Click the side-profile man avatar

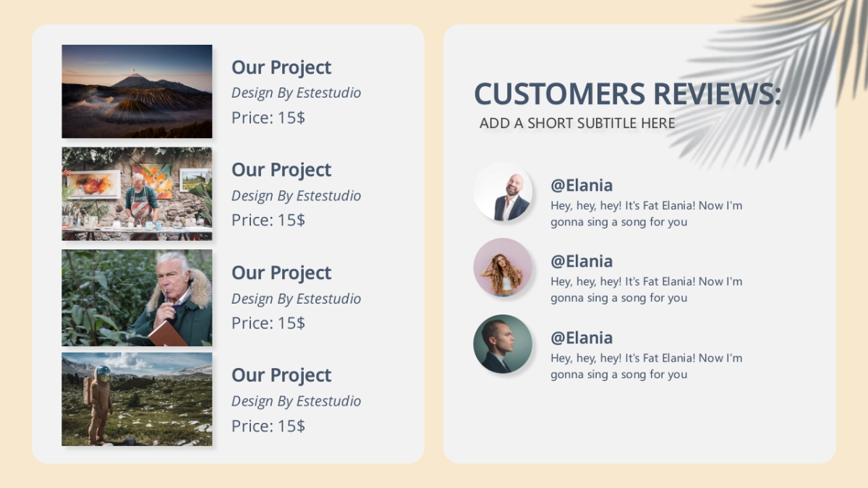tap(503, 344)
